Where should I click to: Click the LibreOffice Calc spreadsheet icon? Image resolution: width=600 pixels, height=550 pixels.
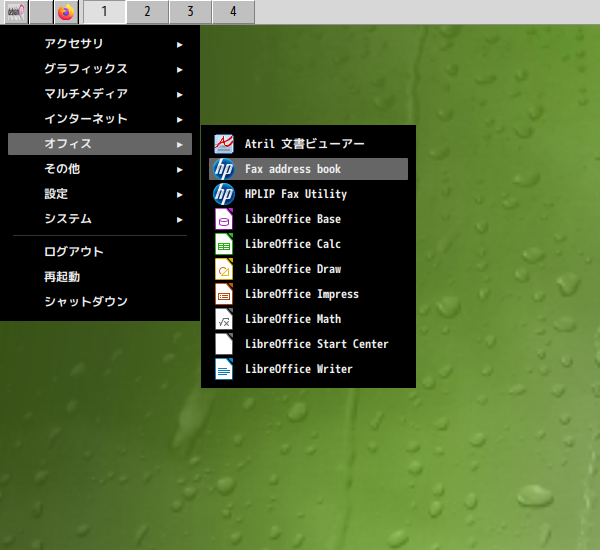tap(224, 244)
